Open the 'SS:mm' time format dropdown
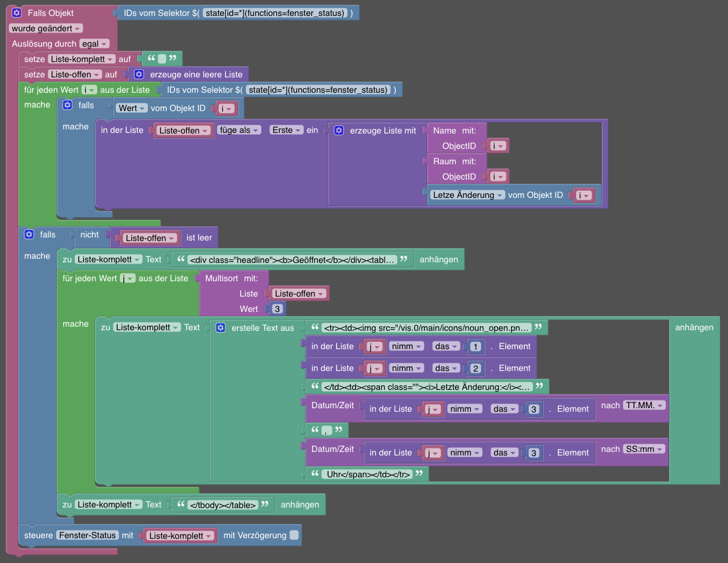Screen dimensions: 728x563 [x=644, y=449]
